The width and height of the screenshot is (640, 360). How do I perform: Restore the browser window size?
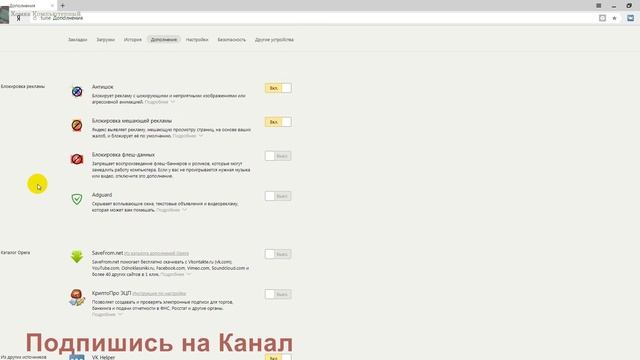click(629, 6)
